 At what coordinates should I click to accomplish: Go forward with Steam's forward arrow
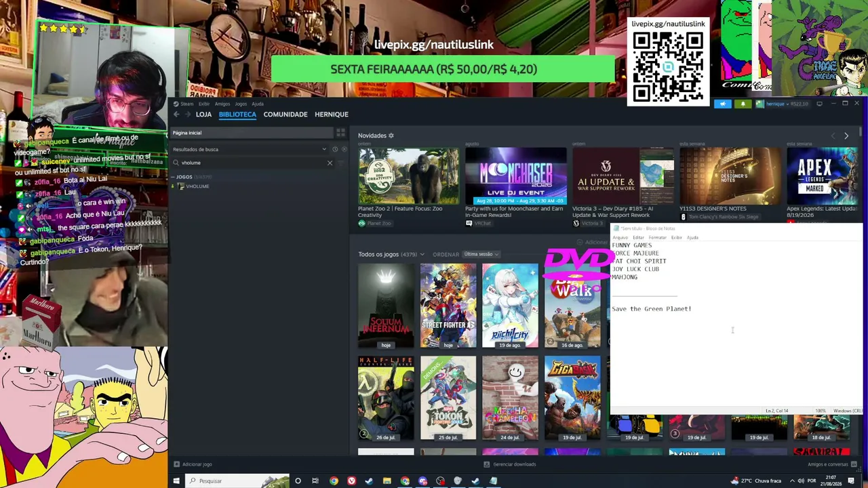pos(187,115)
